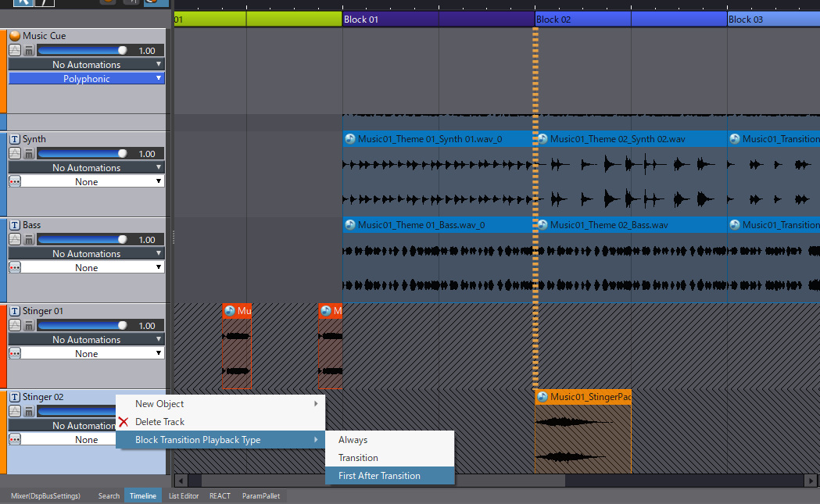Click the red-dots icon on the Bass track
Image resolution: width=820 pixels, height=504 pixels.
[15, 267]
